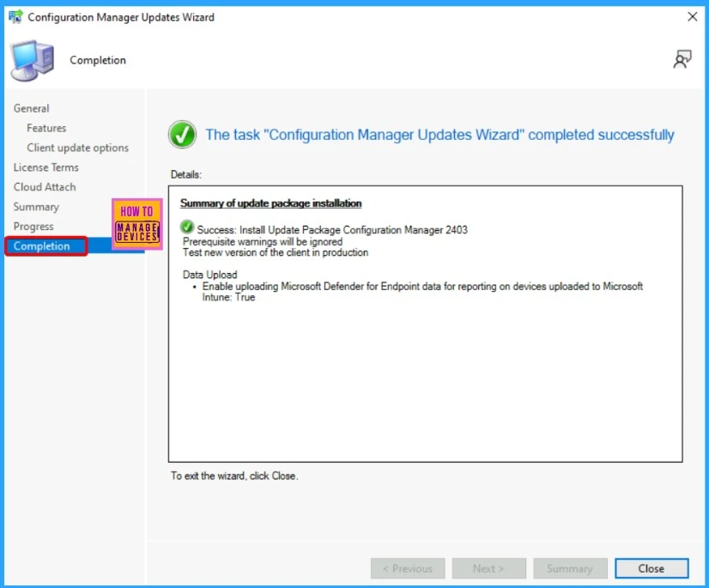The height and width of the screenshot is (588, 709).
Task: Click the small green check next to Success
Action: (187, 227)
